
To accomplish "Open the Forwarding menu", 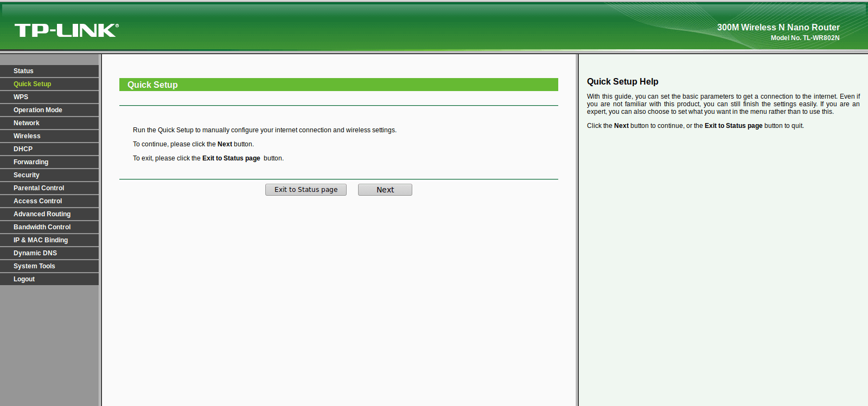I will point(49,162).
